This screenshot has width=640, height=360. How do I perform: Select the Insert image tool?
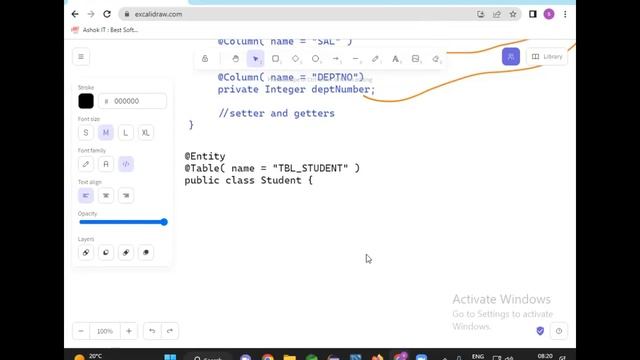[416, 59]
